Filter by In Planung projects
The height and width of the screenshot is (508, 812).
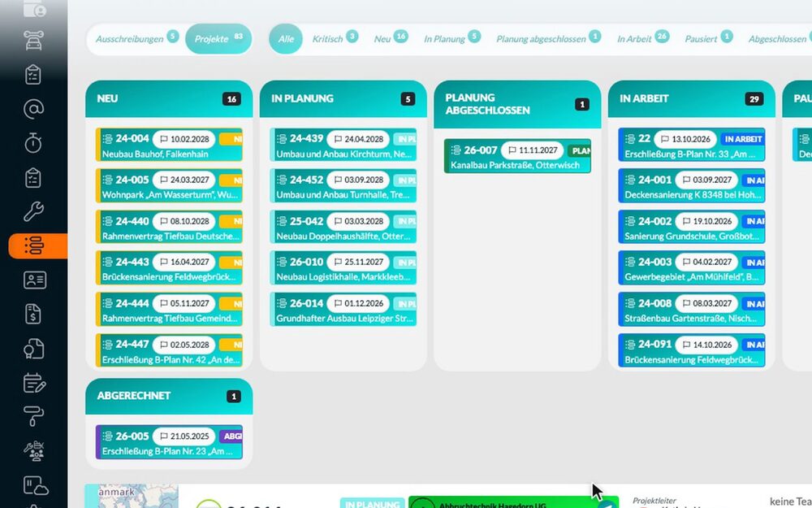click(x=451, y=39)
